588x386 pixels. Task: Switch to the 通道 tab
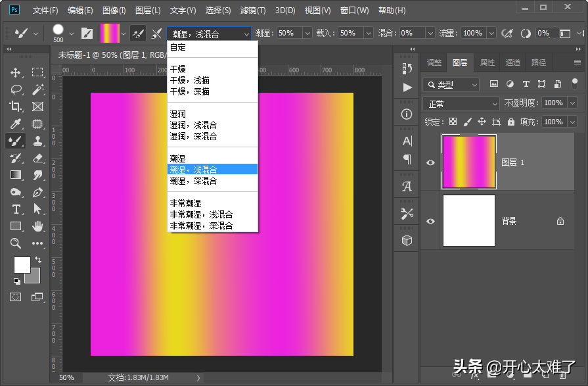[513, 62]
